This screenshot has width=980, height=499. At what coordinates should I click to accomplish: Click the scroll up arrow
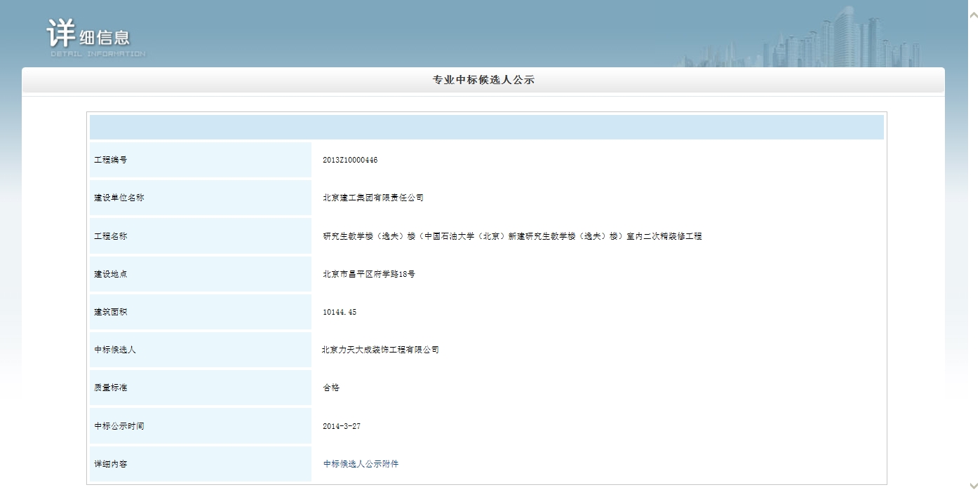coord(972,15)
